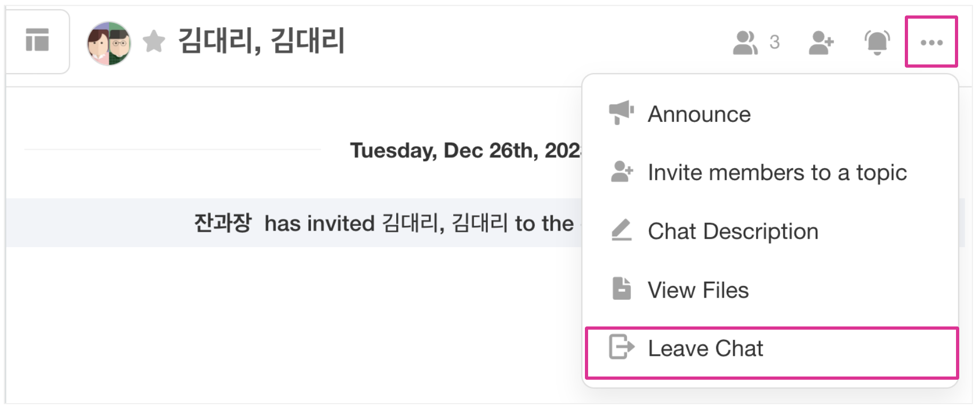Choose Invite members to a topic

pyautogui.click(x=777, y=173)
